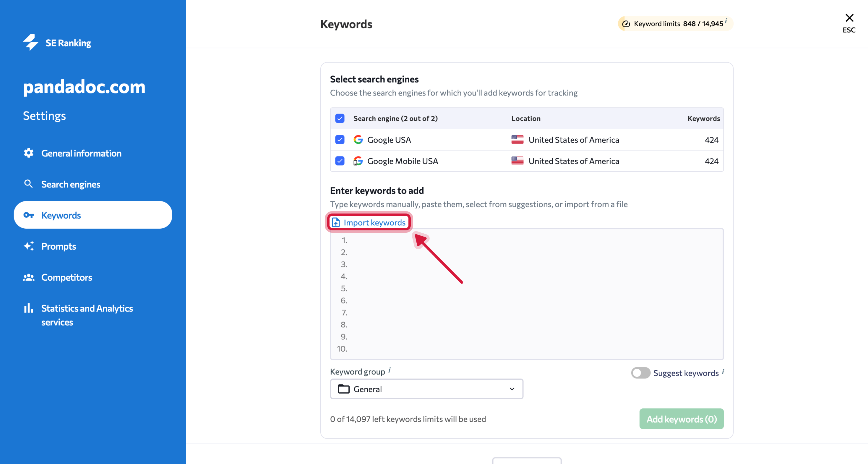Viewport: 868px width, 464px height.
Task: Click the magnifier icon beside Search engines
Action: click(29, 184)
